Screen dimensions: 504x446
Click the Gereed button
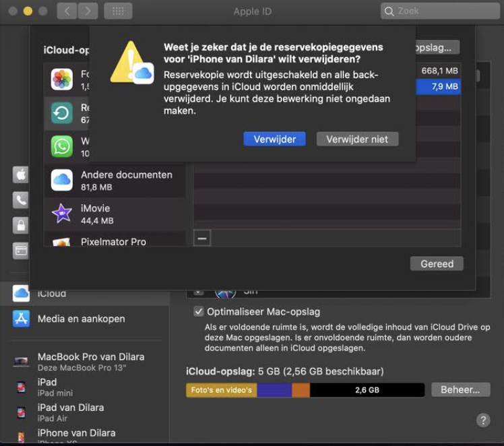[x=437, y=263]
